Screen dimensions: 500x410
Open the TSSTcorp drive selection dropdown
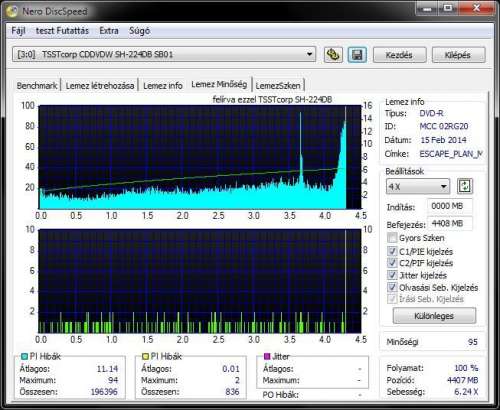164,54
